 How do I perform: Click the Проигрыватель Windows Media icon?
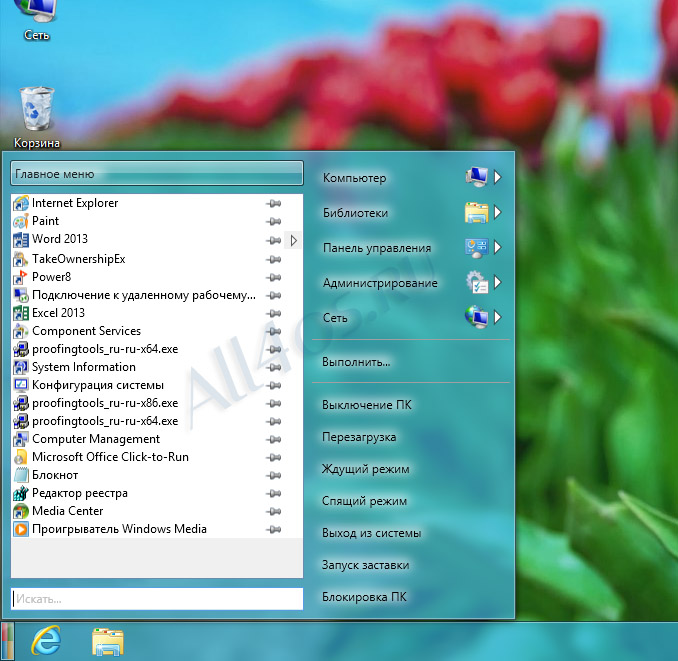(21, 529)
